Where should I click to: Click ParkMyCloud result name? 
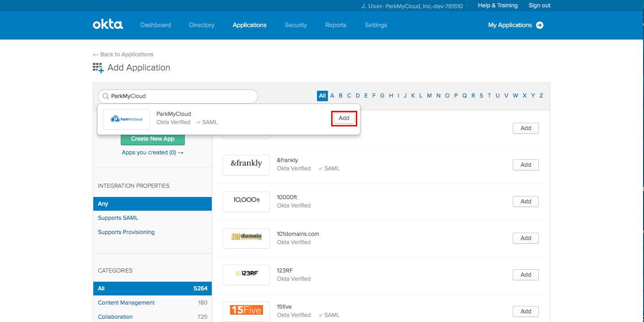coord(174,114)
